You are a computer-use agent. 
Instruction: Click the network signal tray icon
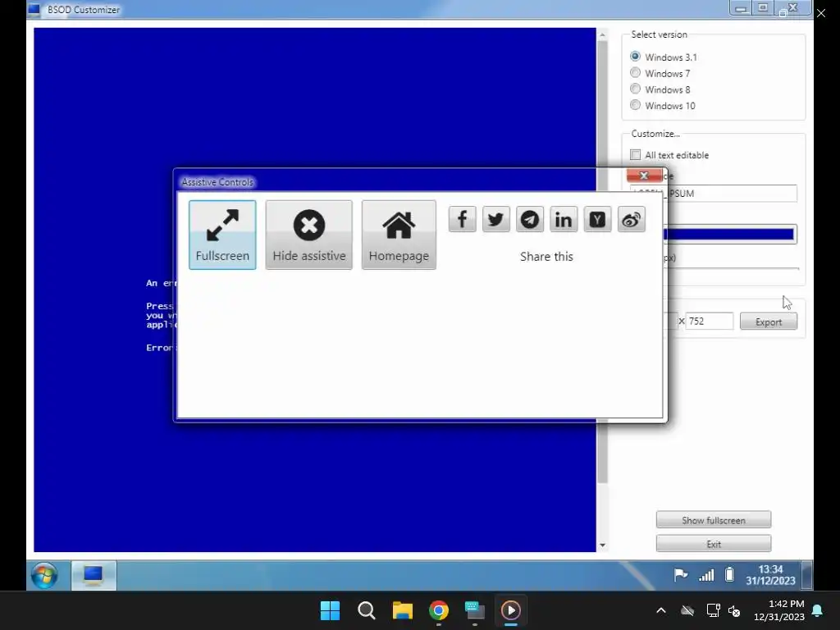coord(706,575)
